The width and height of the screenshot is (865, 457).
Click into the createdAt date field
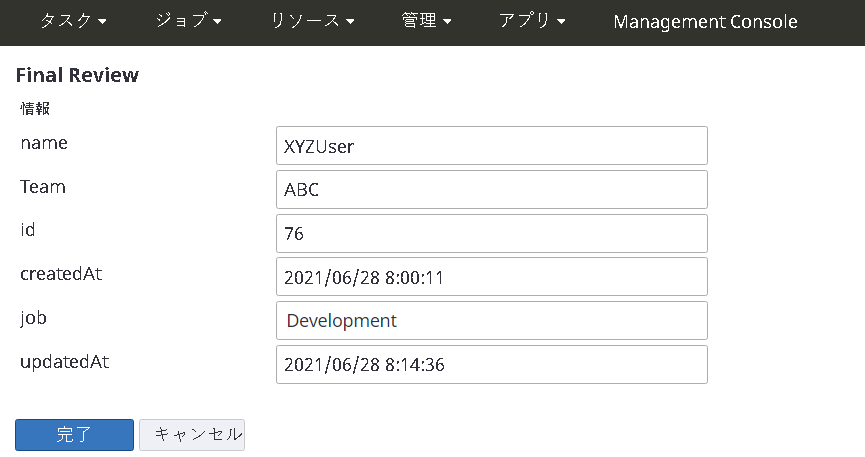click(x=491, y=277)
